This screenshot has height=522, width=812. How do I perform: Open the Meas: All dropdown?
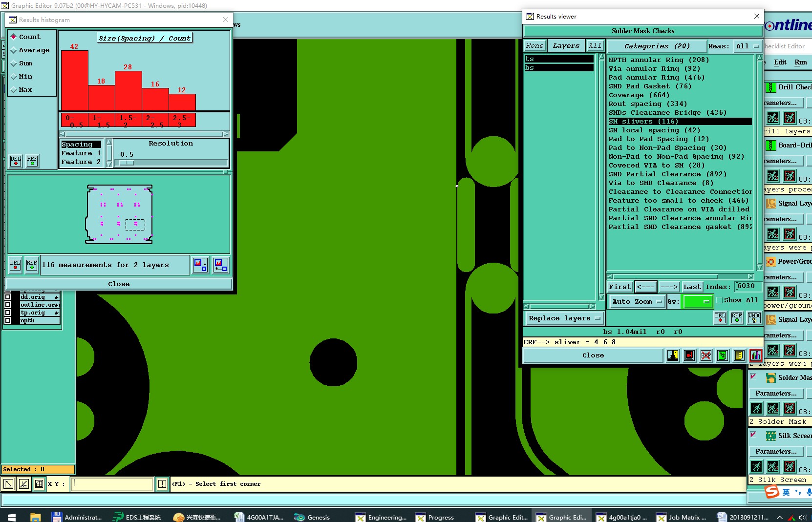tap(748, 46)
